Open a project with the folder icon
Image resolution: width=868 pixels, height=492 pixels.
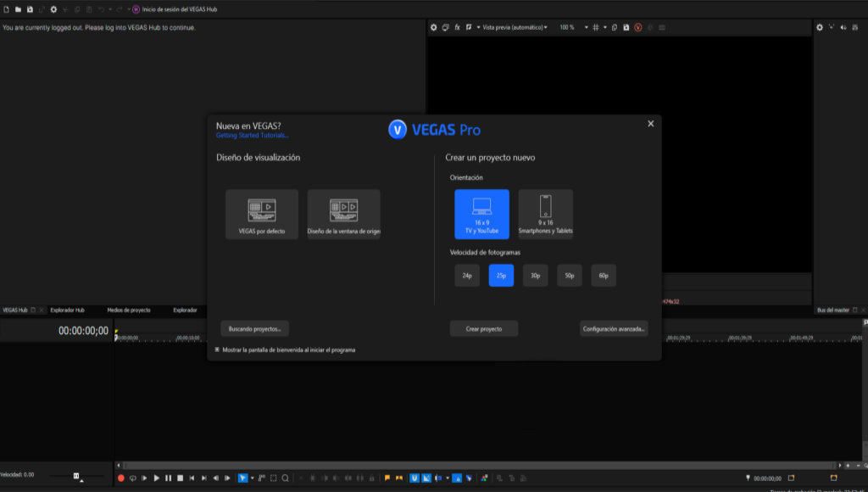(x=18, y=9)
